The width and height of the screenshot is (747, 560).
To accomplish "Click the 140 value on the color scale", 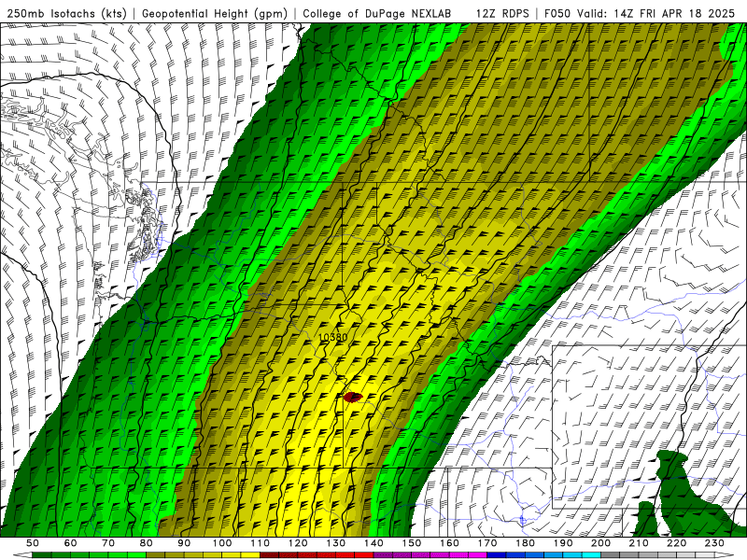I will pos(373,543).
